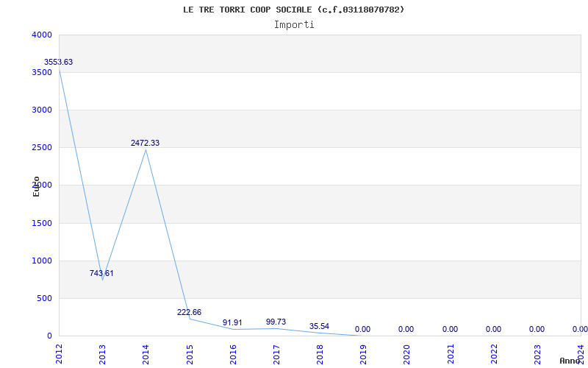Click the 2500 y-axis tick label
The height and width of the screenshot is (368, 588).
click(x=42, y=148)
